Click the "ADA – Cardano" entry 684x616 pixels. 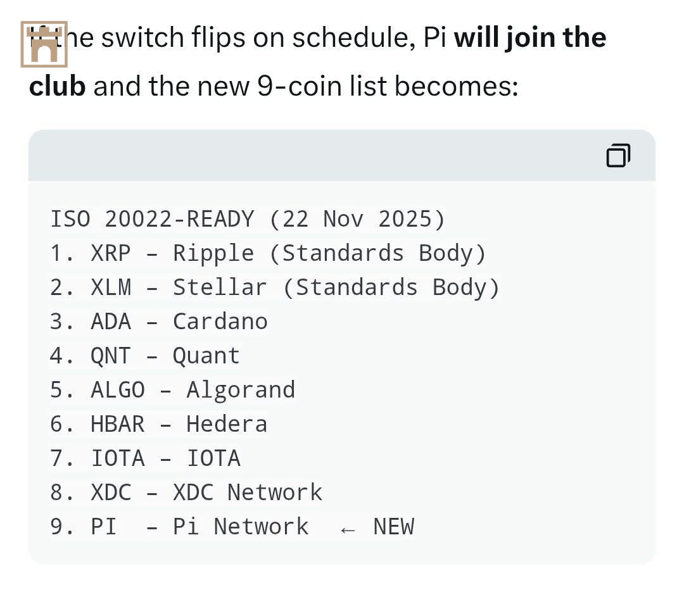158,322
